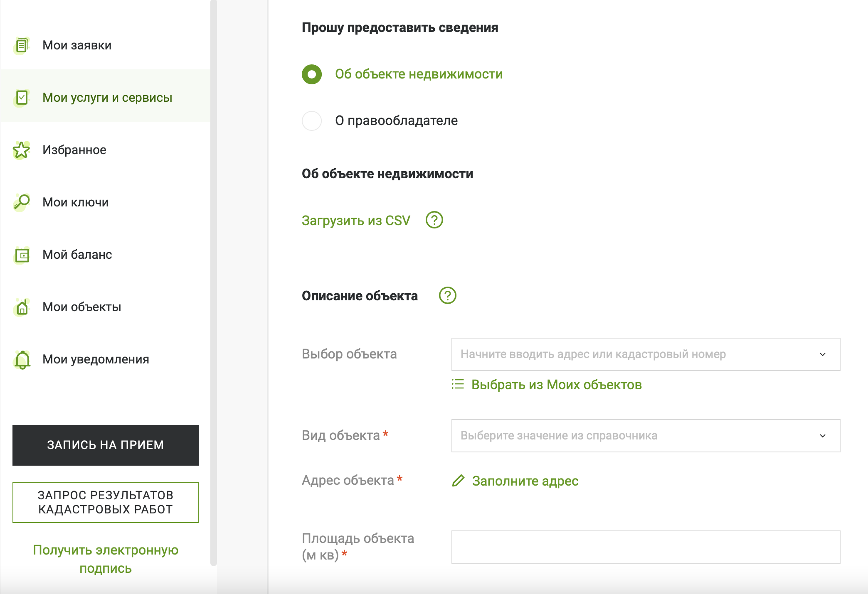The width and height of the screenshot is (868, 594).
Task: Click the О правообладателе label text
Action: pos(396,121)
